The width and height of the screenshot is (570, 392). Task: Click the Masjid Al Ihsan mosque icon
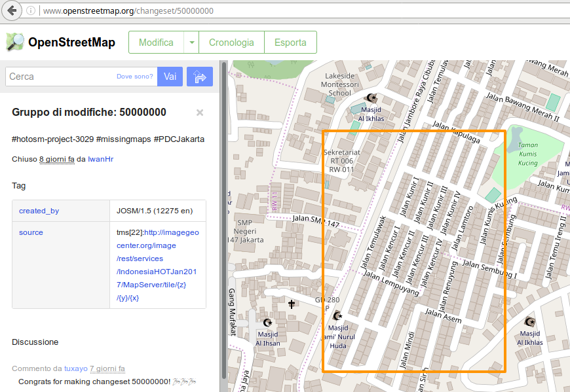267,323
